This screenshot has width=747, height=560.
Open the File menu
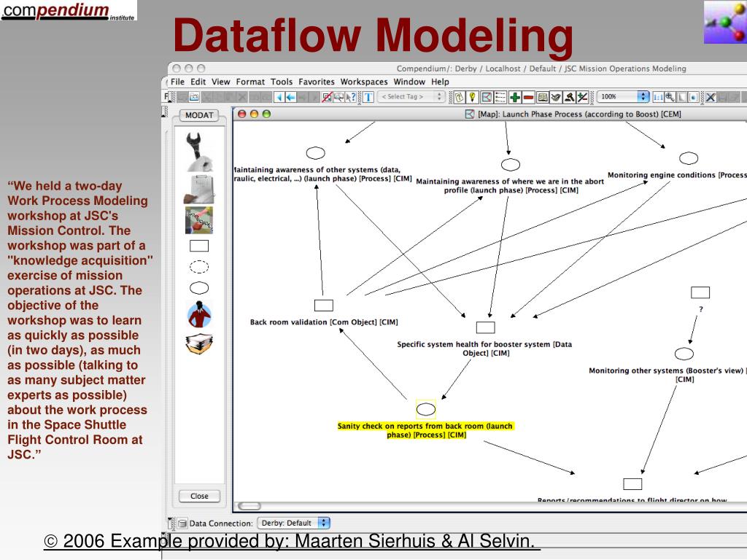click(177, 82)
